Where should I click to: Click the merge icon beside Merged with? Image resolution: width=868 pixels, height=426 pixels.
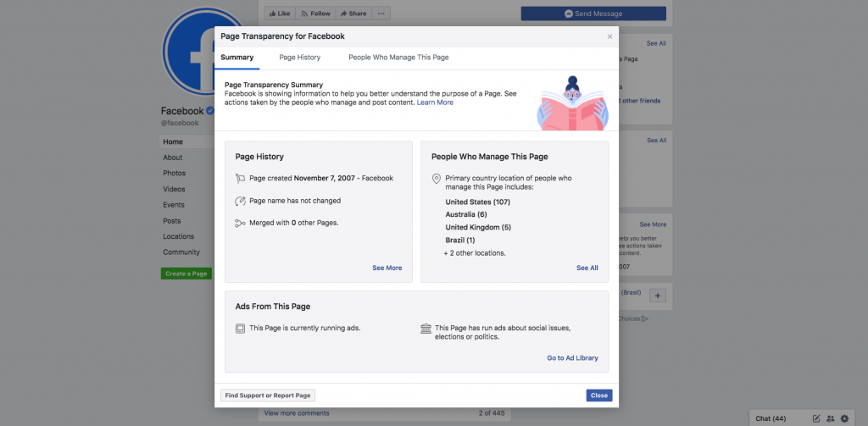(x=240, y=223)
